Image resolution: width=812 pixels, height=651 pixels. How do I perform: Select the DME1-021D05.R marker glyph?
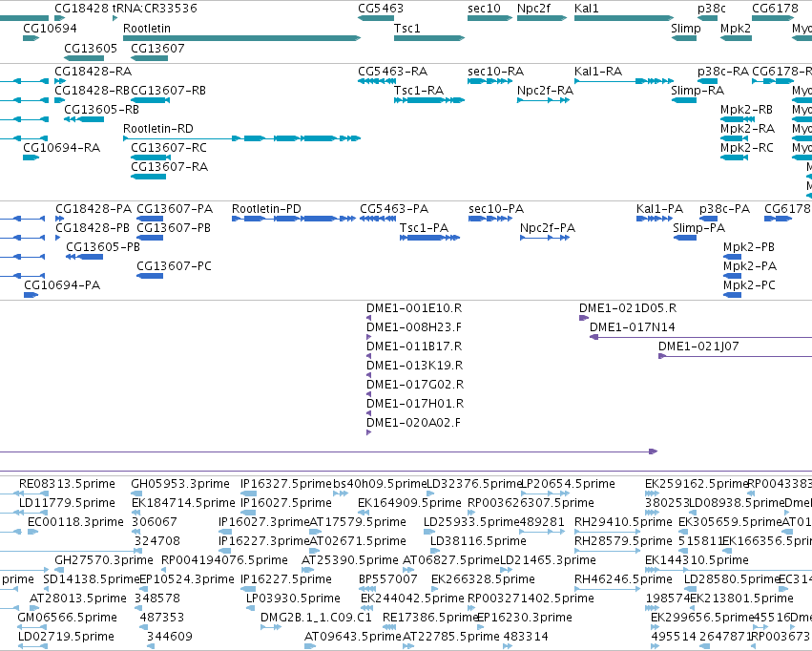tap(584, 318)
